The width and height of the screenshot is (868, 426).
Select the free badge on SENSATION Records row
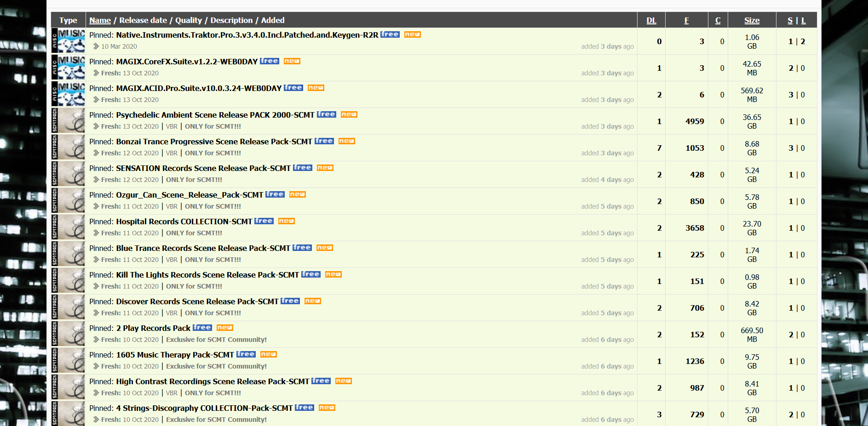(x=303, y=168)
